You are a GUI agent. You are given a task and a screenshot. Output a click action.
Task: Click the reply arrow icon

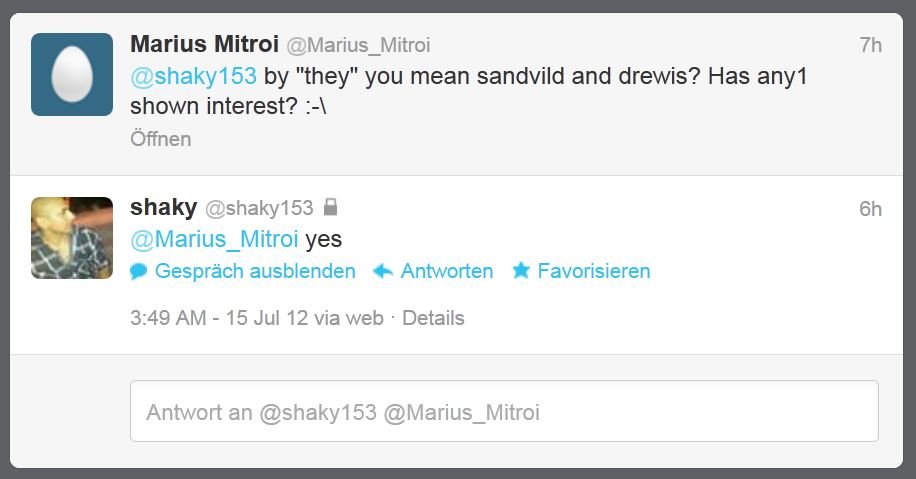coord(383,271)
